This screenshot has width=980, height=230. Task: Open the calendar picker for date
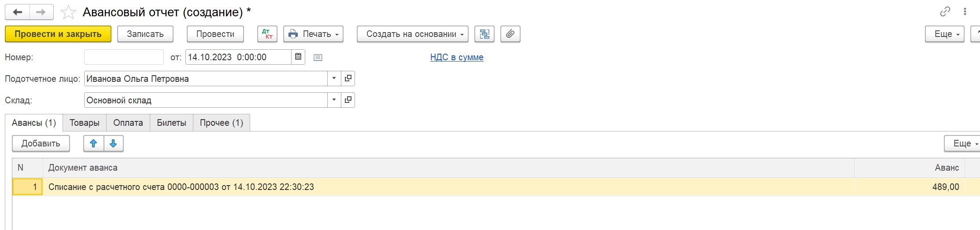pyautogui.click(x=298, y=57)
